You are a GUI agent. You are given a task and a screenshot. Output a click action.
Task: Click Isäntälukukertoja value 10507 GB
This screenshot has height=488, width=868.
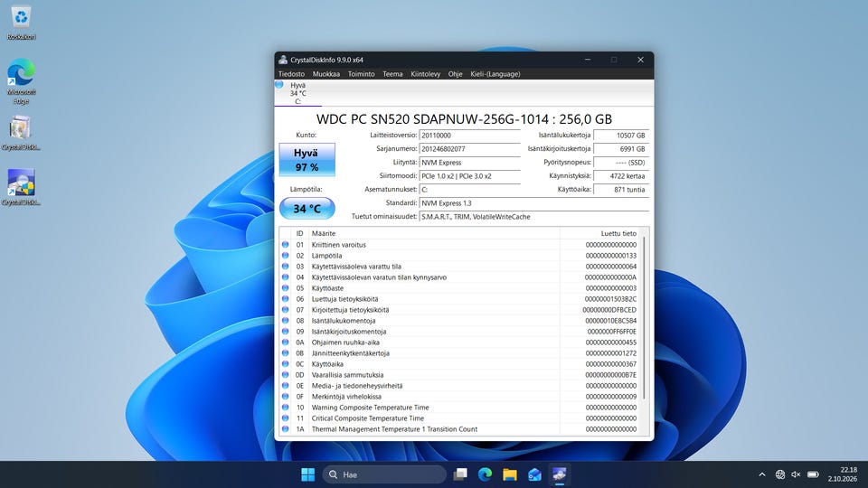621,136
